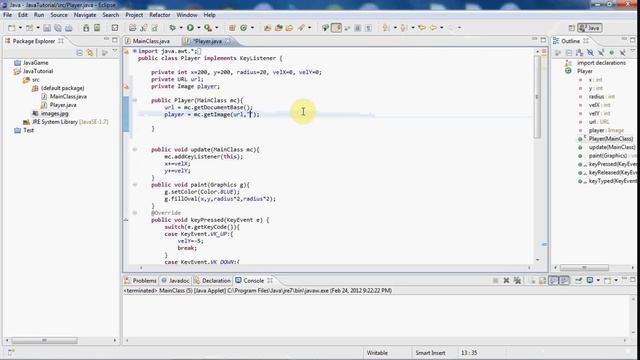
Task: Click the Package Explorer horizontal scrollbar
Action: point(44,340)
